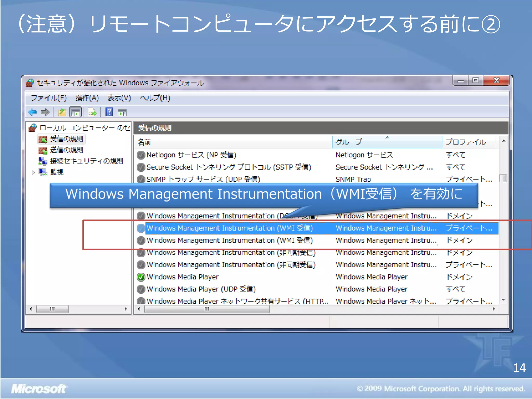The height and width of the screenshot is (399, 532).
Task: Select SNMP トラップ サービス (UDP 受信) rule
Action: click(x=203, y=179)
